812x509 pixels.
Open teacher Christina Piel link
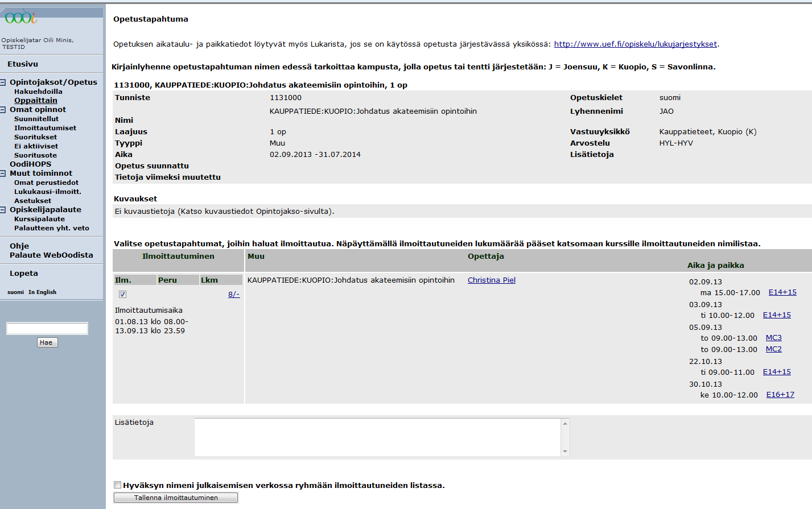[492, 280]
